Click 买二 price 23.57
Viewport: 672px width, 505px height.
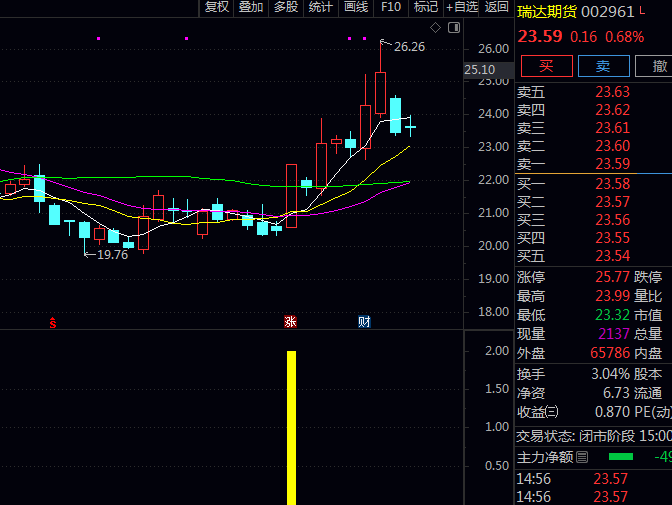point(612,202)
